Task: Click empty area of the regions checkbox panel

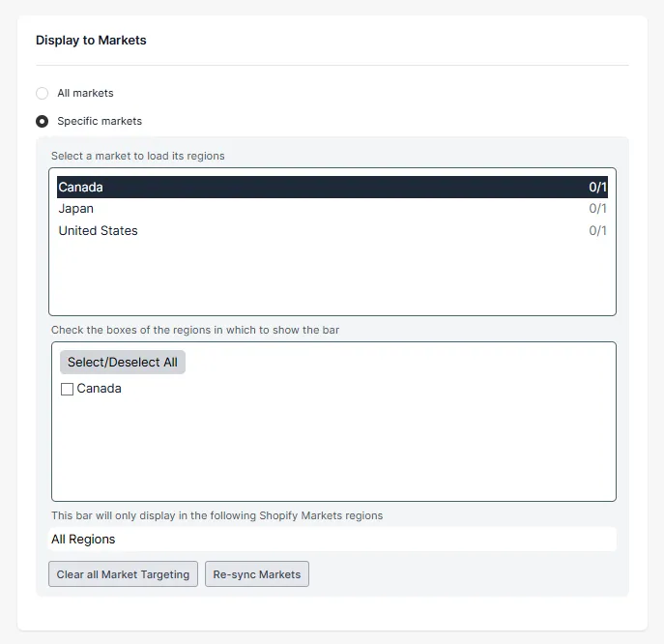Action: [x=333, y=449]
